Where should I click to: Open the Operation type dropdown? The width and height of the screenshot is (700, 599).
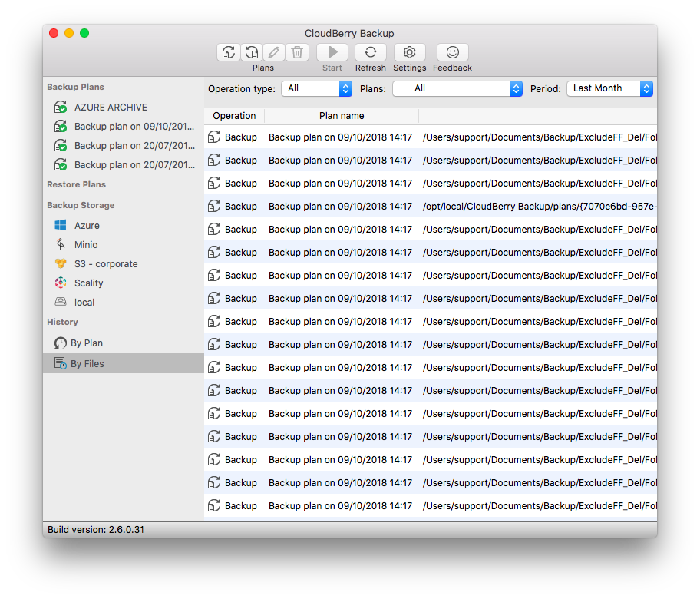point(316,88)
